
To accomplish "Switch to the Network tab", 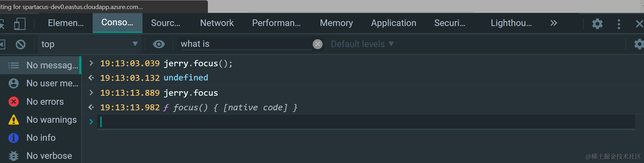I will pos(217,23).
